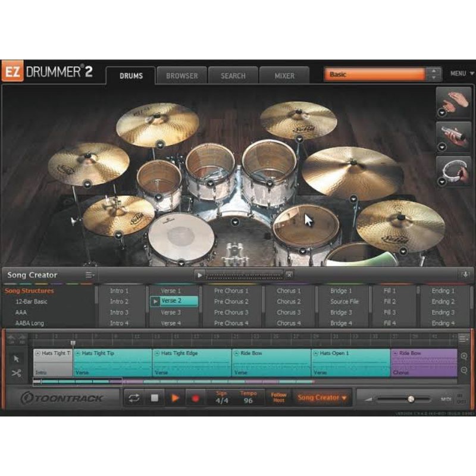Select the Verse 1 groove

pos(171,290)
